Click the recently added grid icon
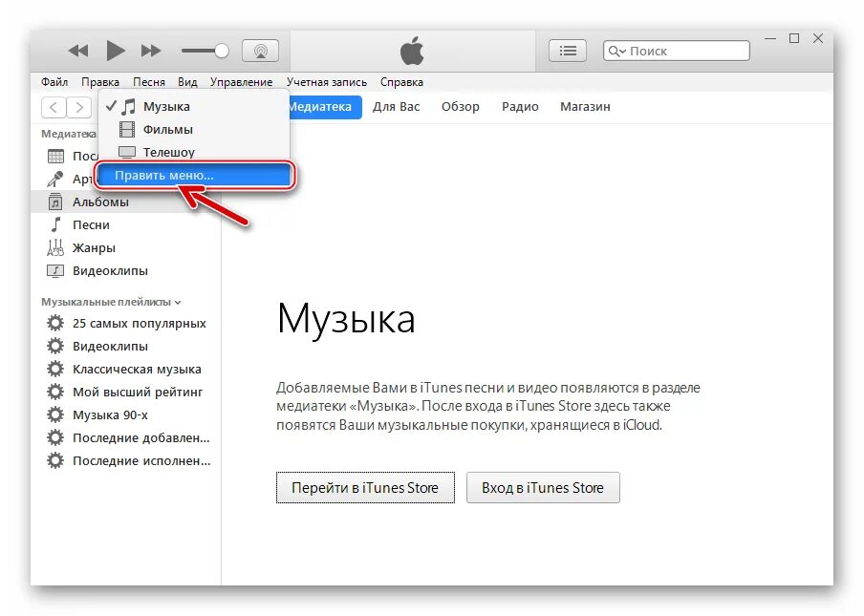The height and width of the screenshot is (616, 864). [55, 157]
